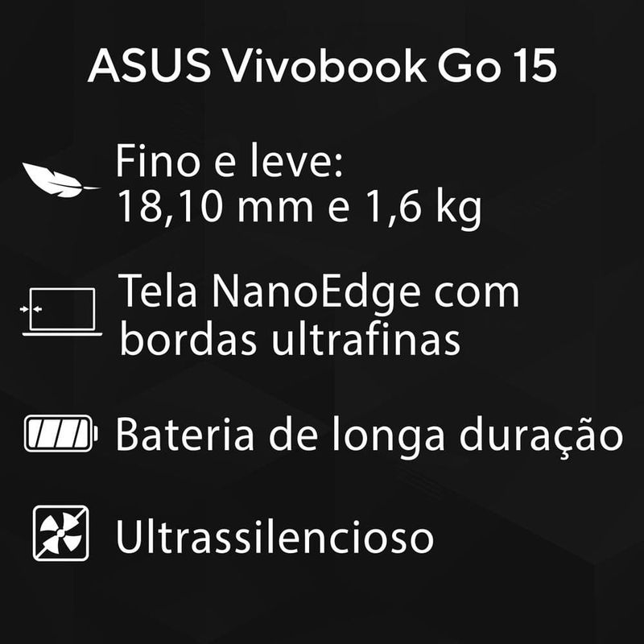This screenshot has width=644, height=644.
Task: Select the NanoEdge laptop screen icon
Action: 62,312
